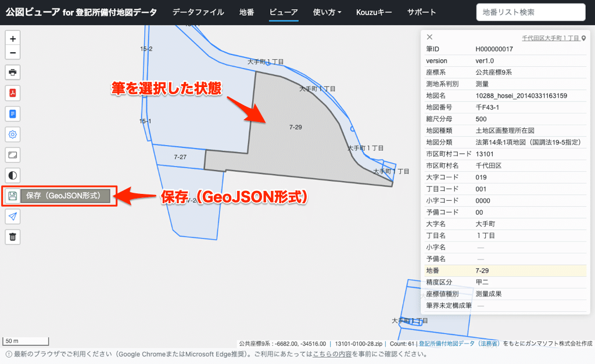Open データファイル menu
Screen dimensions: 595x364
[198, 12]
